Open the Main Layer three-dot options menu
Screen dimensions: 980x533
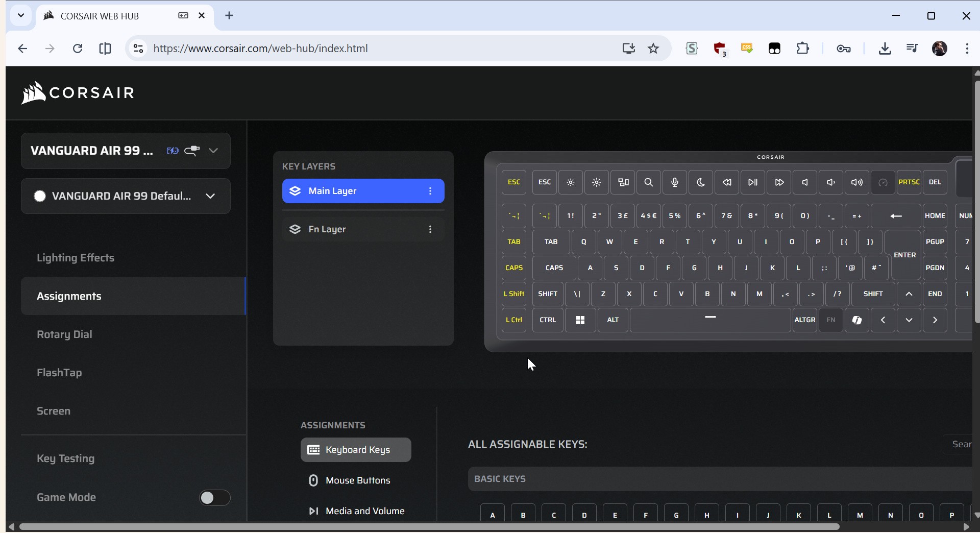tap(430, 191)
